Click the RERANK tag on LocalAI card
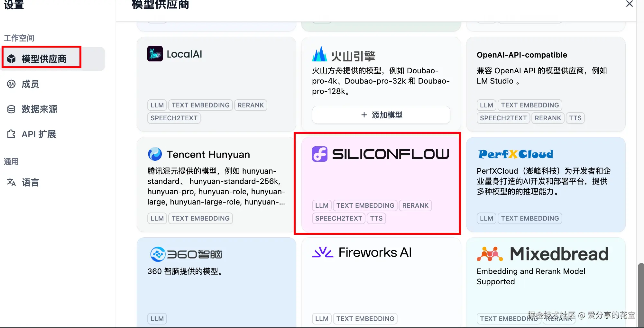Image resolution: width=644 pixels, height=328 pixels. click(251, 105)
